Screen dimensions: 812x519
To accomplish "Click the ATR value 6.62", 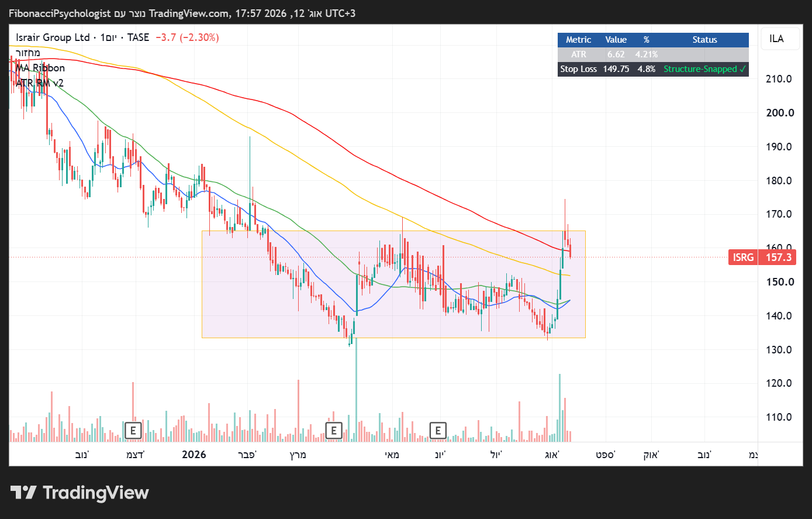I will pos(616,54).
